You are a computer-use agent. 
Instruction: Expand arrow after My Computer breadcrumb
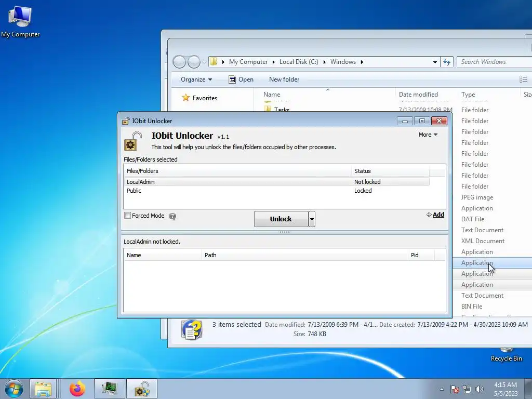tap(273, 62)
